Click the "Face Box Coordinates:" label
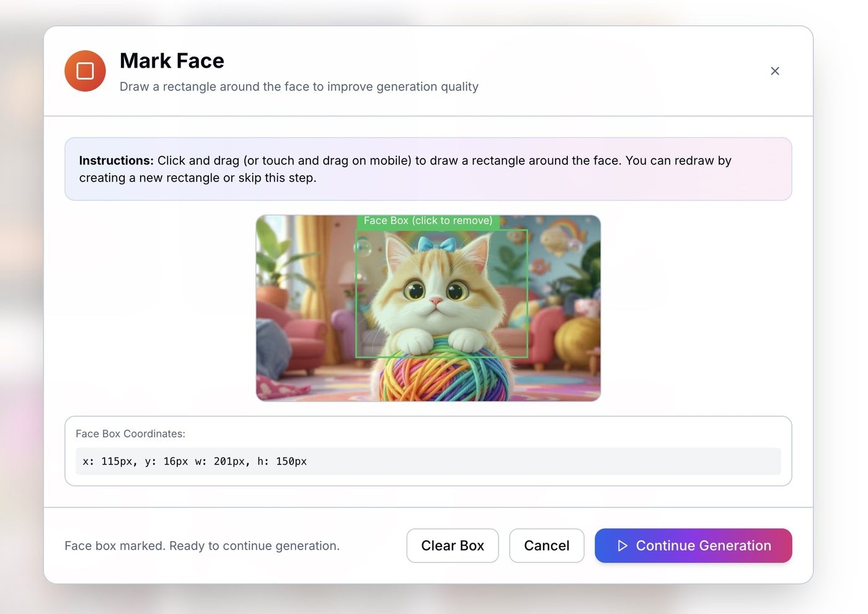This screenshot has height=614, width=868. [x=131, y=434]
